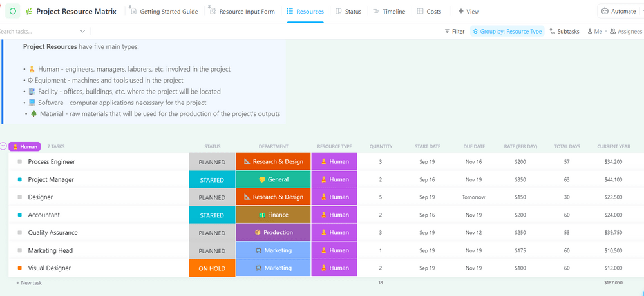Click the Timeline view icon
Image resolution: width=644 pixels, height=296 pixels.
(376, 11)
